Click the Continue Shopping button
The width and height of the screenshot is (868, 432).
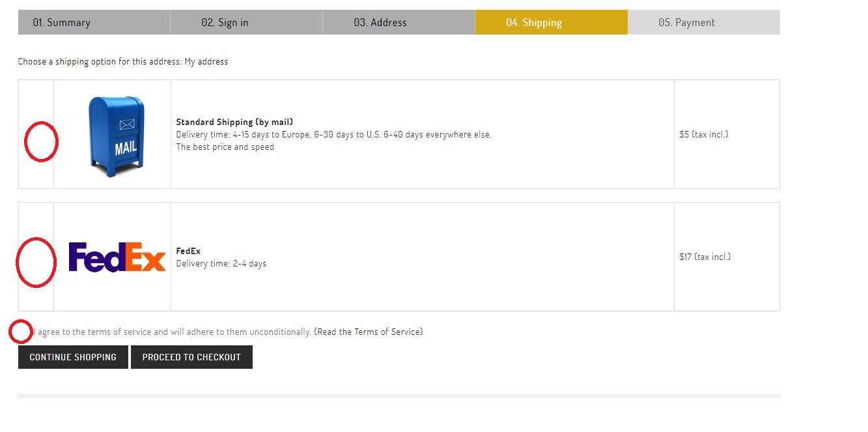tap(73, 357)
